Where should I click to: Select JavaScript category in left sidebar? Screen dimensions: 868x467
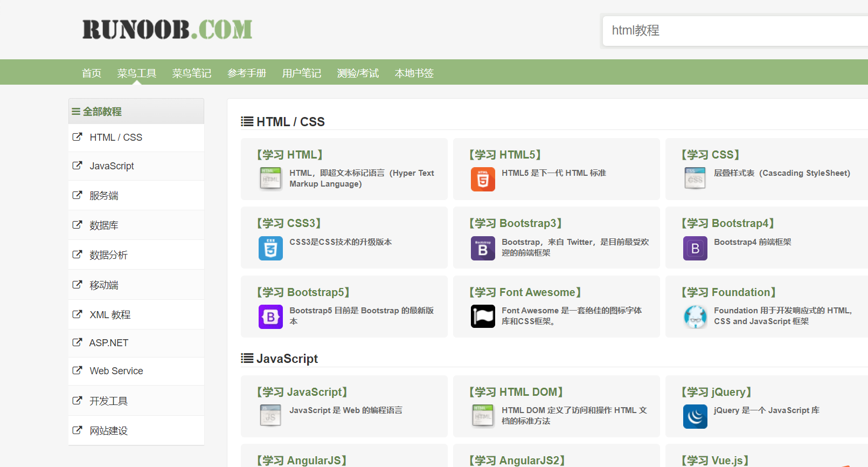[x=112, y=166]
